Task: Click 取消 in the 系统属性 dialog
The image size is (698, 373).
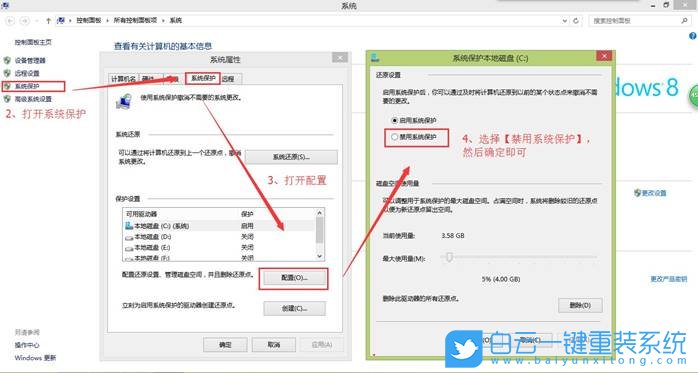Action: [274, 345]
